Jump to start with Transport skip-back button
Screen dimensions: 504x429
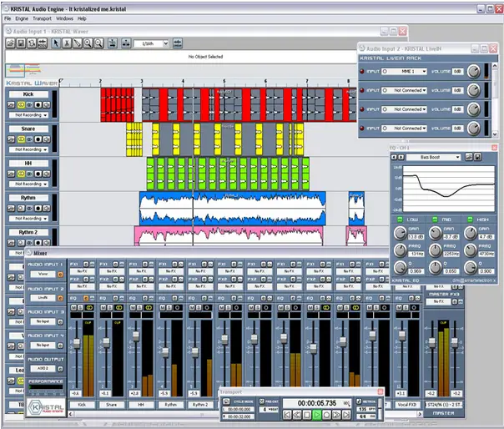287,415
